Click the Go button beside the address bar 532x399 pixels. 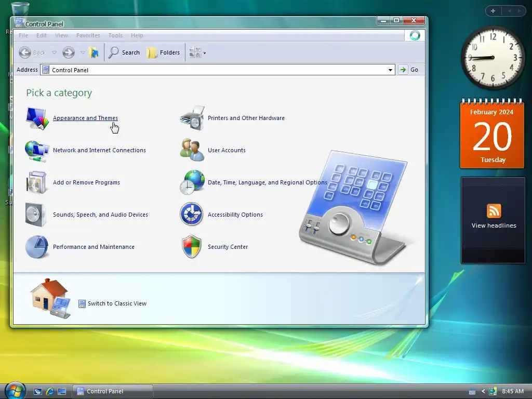(x=408, y=70)
